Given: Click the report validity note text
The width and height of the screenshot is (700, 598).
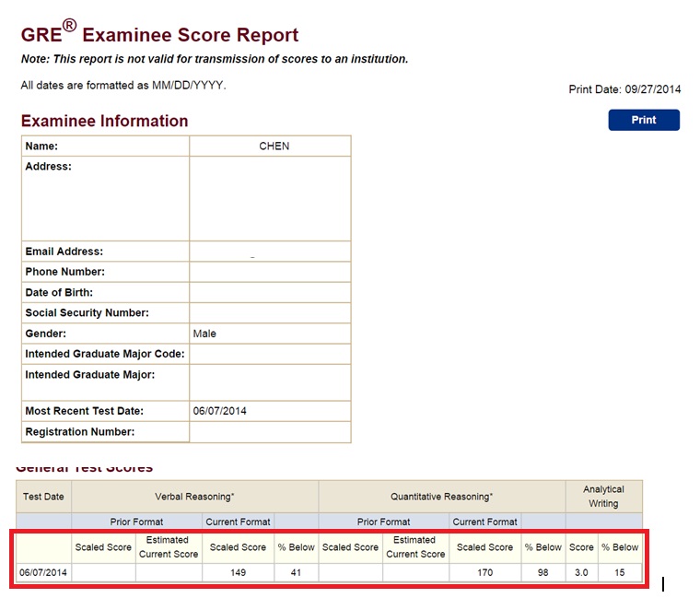Looking at the screenshot, I should pyautogui.click(x=215, y=59).
